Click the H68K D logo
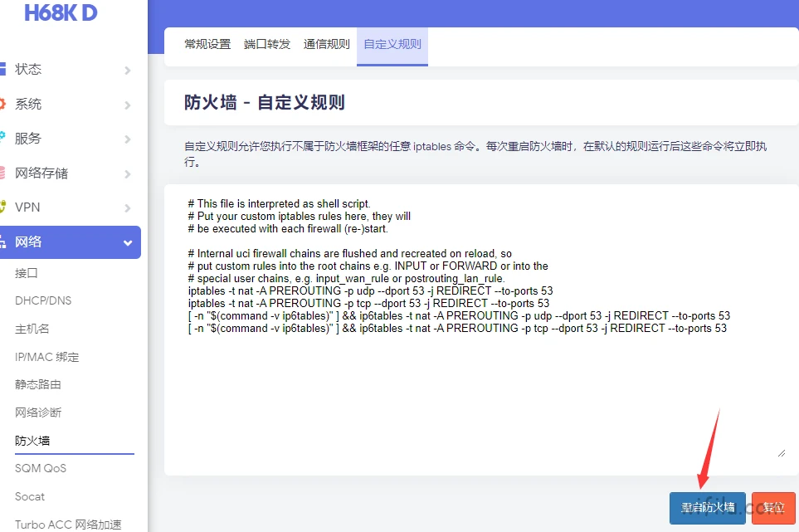The width and height of the screenshot is (799, 532). click(x=61, y=12)
